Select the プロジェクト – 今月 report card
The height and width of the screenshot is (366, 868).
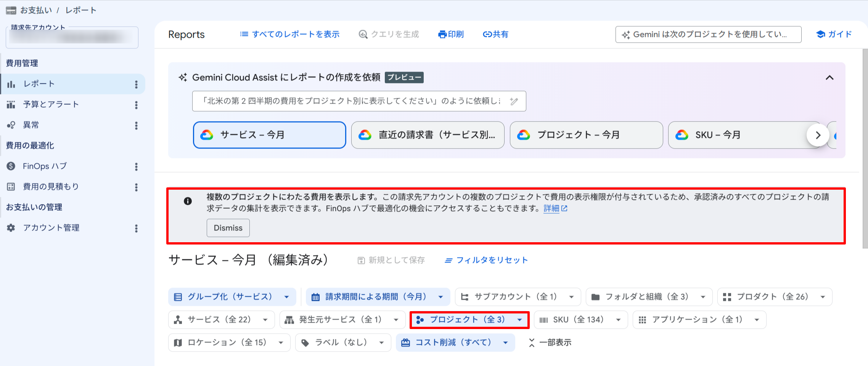coord(586,135)
